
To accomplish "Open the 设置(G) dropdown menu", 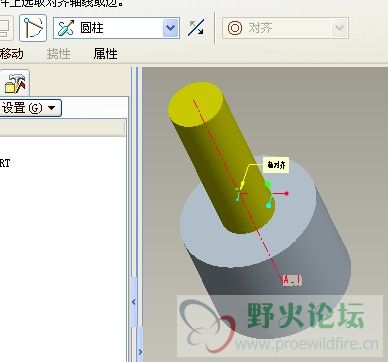I will 29,108.
